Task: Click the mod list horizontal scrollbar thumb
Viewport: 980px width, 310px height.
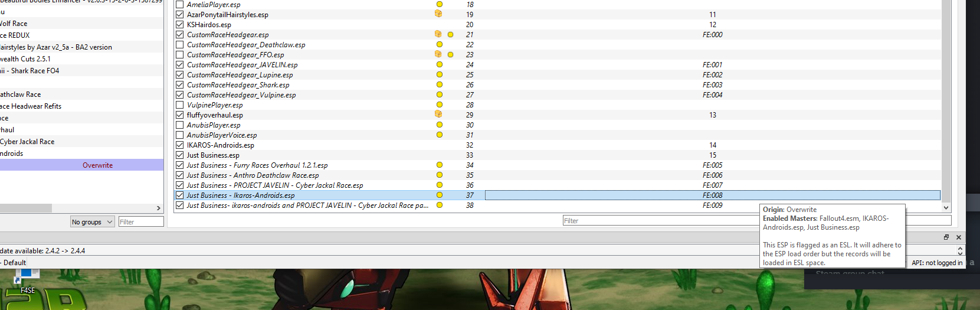Action: click(26, 208)
